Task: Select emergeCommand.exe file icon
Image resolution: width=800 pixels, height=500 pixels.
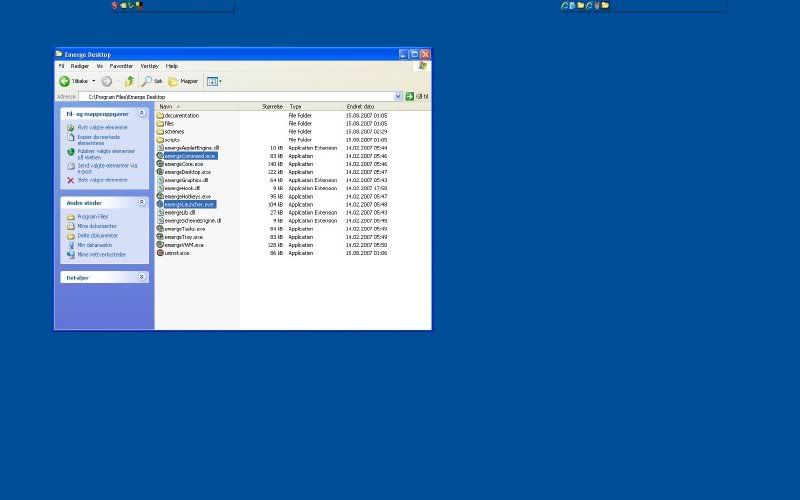Action: click(x=160, y=156)
